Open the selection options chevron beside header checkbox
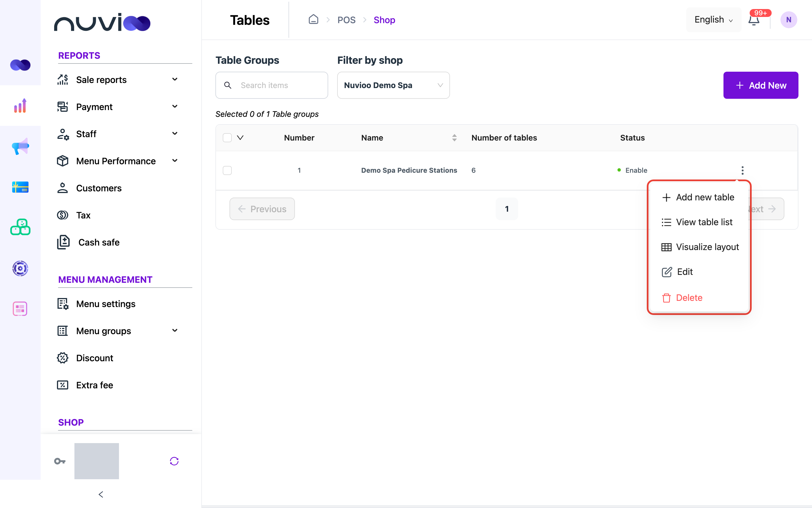 click(240, 138)
